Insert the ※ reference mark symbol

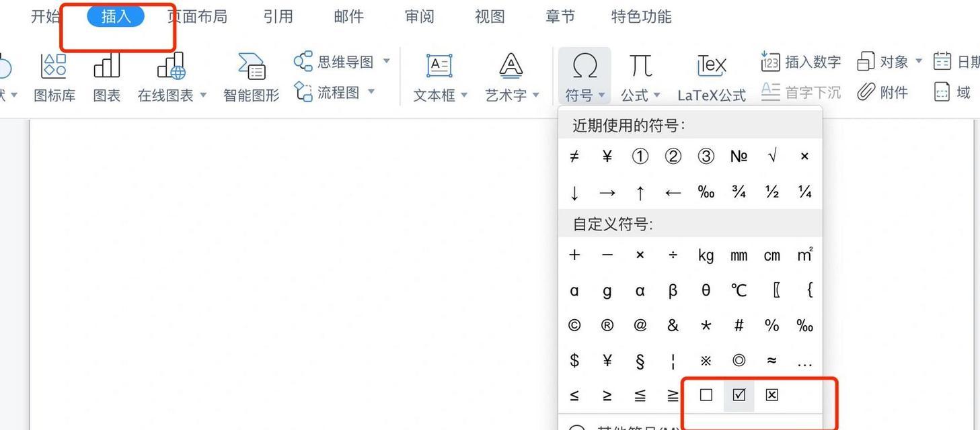coord(706,361)
